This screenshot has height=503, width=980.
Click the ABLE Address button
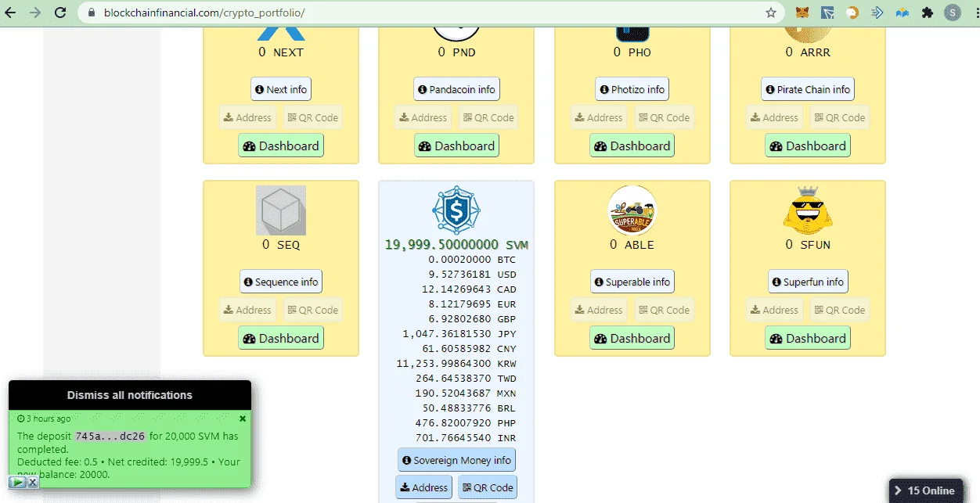(599, 310)
